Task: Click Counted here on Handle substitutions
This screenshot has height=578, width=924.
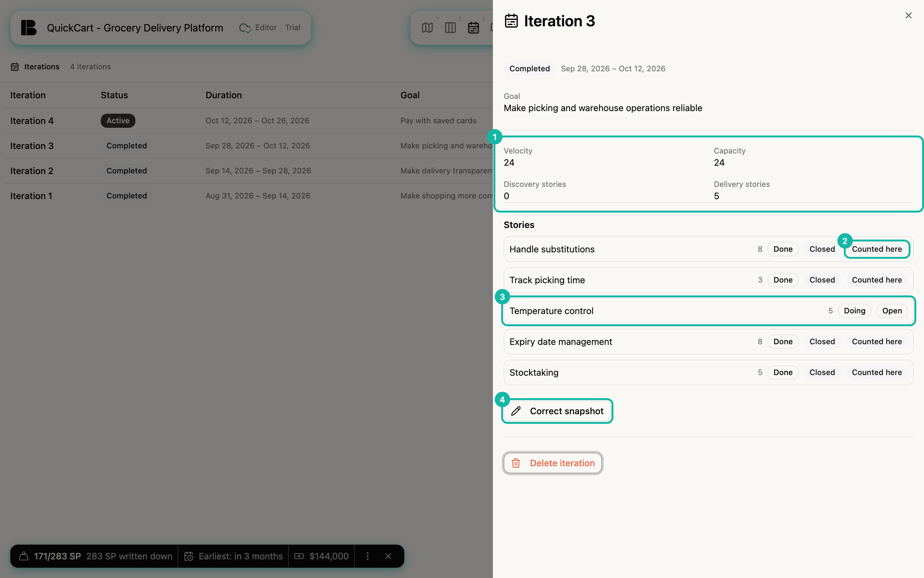Action: pos(877,249)
